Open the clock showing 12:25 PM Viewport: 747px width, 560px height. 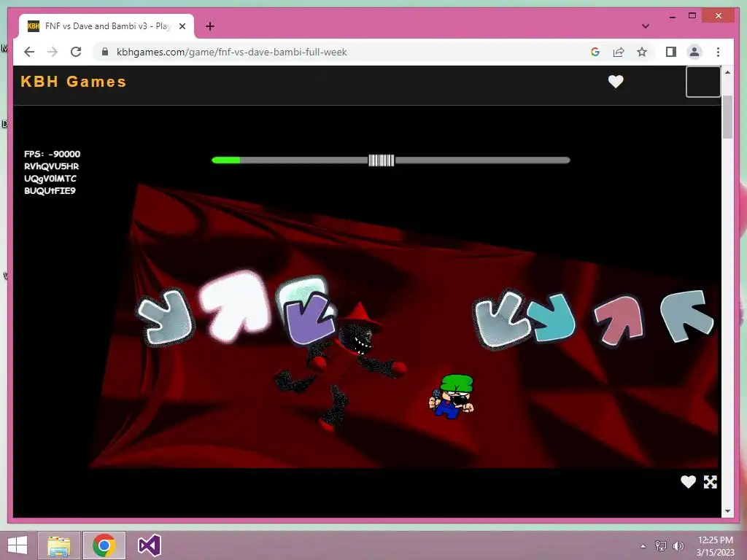[715, 545]
